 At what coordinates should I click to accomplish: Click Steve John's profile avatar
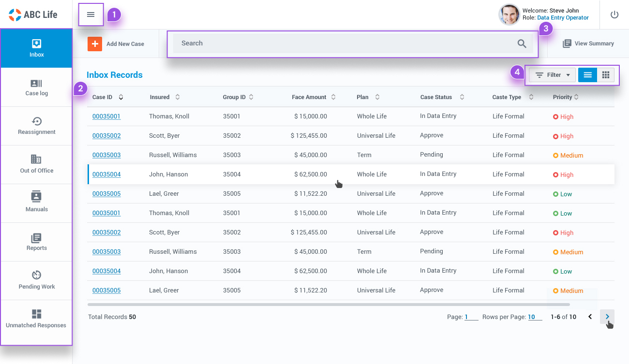pyautogui.click(x=509, y=15)
